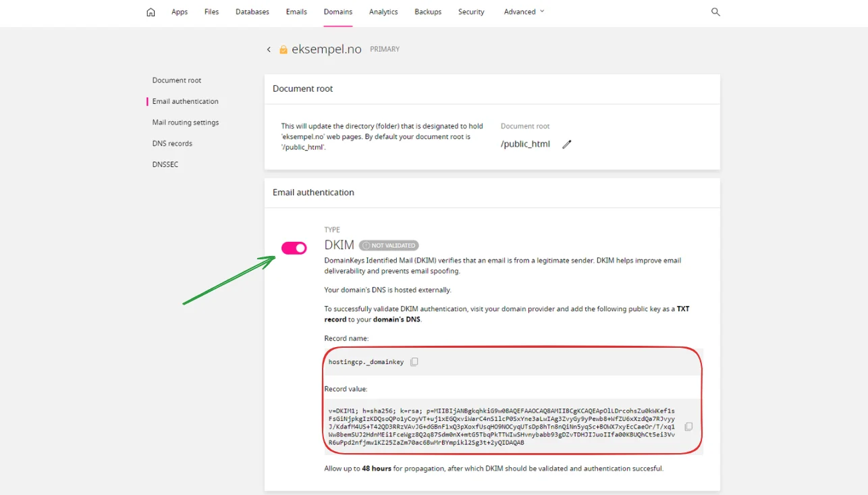Click the 'DNS is hosted externally' sentence
This screenshot has height=495, width=868.
(x=387, y=290)
